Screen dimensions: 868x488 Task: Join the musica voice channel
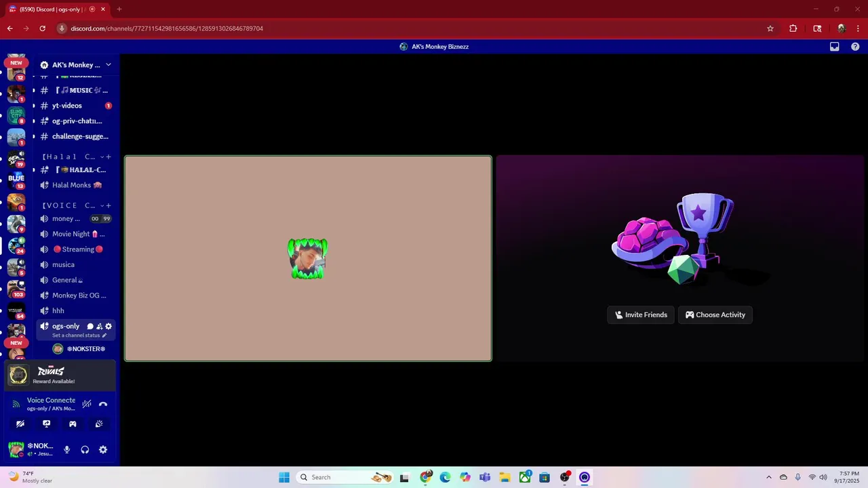75,264
